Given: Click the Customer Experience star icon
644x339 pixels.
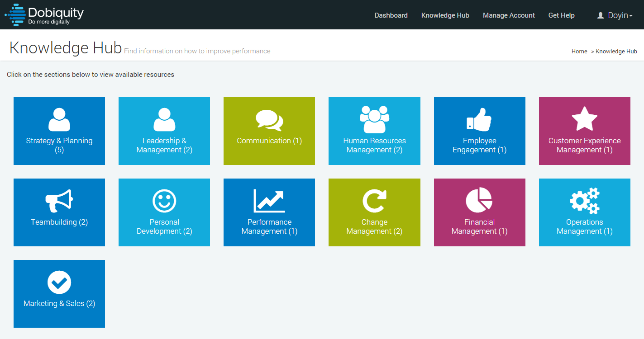Looking at the screenshot, I should (584, 119).
